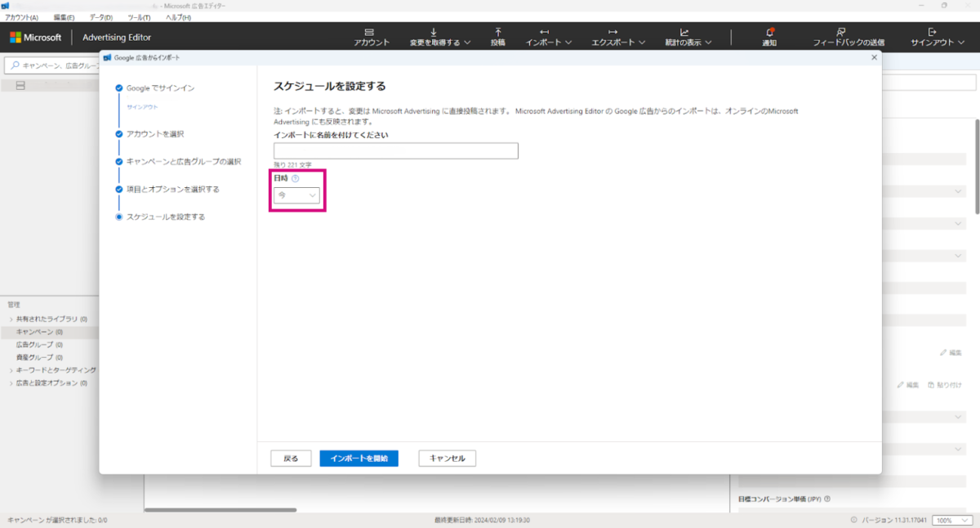Screen dimensions: 980x528
Task: Start the import with インポートを開始
Action: pyautogui.click(x=359, y=459)
